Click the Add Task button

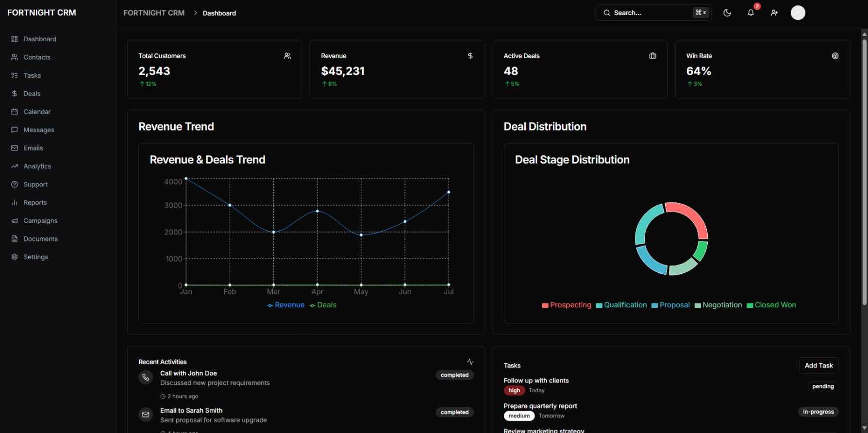[818, 366]
